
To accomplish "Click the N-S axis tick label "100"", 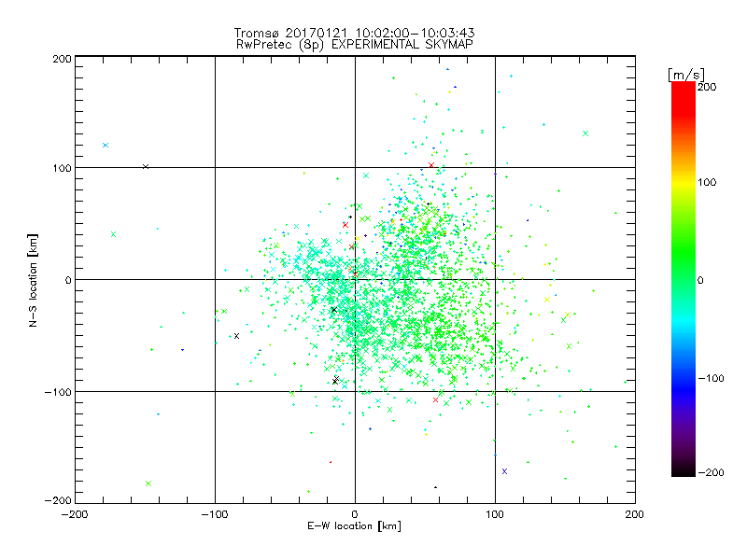I will click(63, 168).
